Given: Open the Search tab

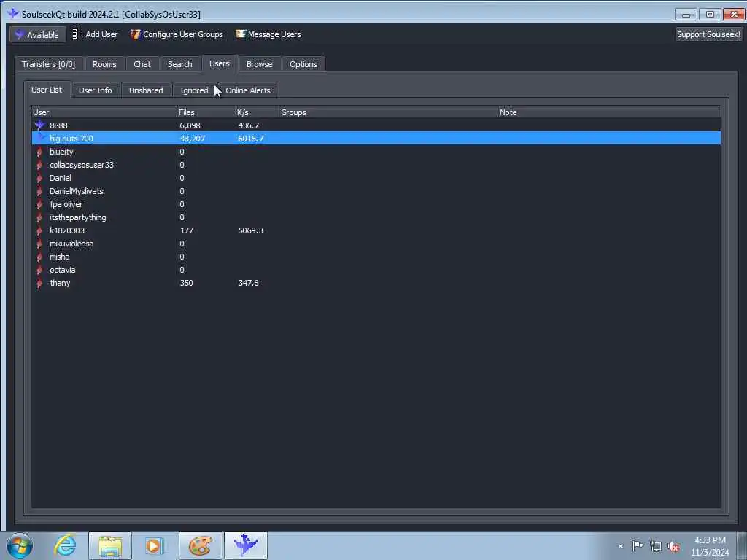Looking at the screenshot, I should tap(180, 64).
